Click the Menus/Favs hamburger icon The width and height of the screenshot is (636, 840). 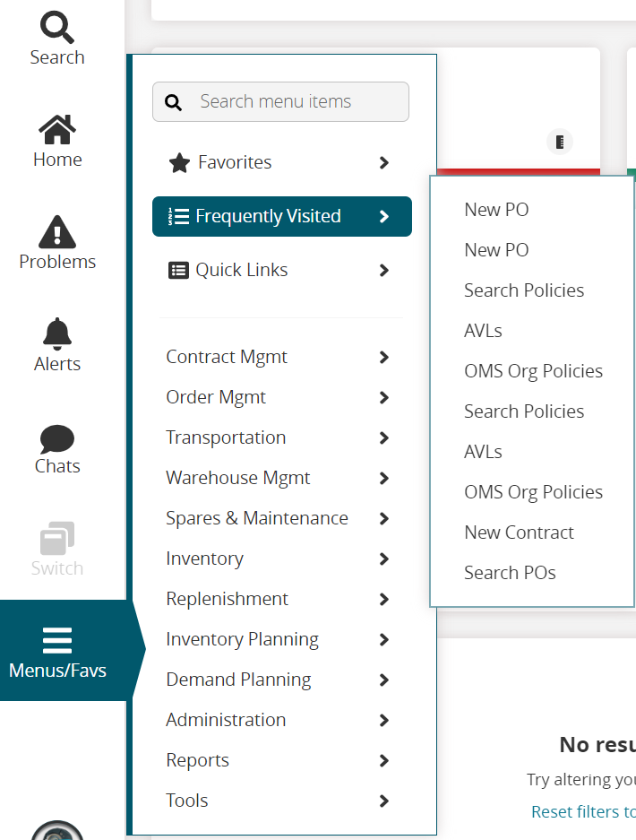[x=57, y=640]
